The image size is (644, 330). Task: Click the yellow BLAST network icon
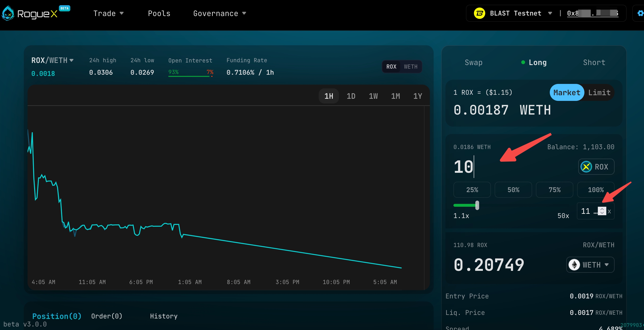pos(479,13)
